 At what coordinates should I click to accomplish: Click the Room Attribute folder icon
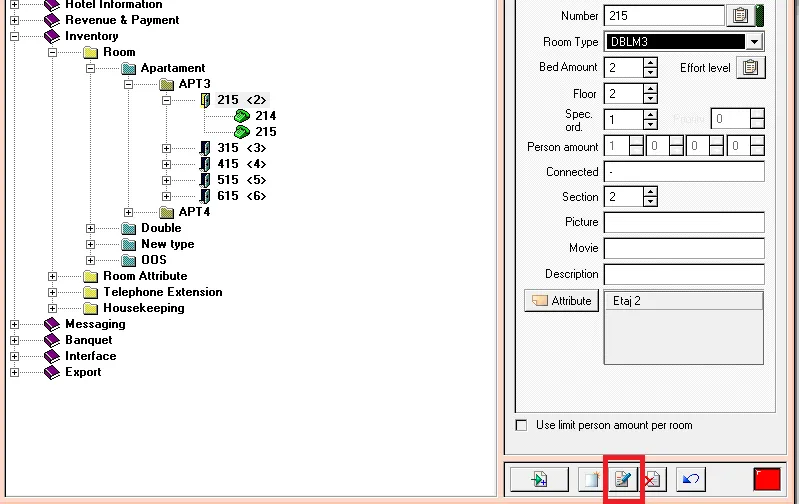click(91, 276)
